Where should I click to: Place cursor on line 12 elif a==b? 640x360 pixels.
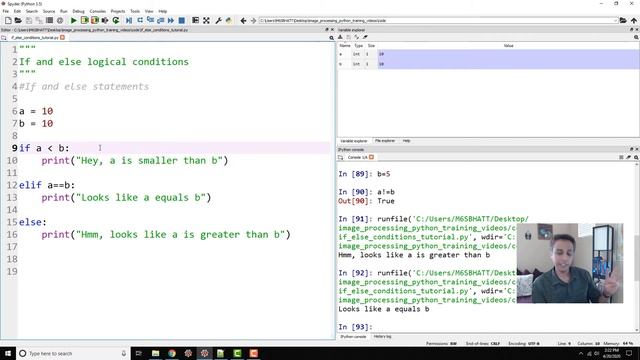[x=47, y=185]
